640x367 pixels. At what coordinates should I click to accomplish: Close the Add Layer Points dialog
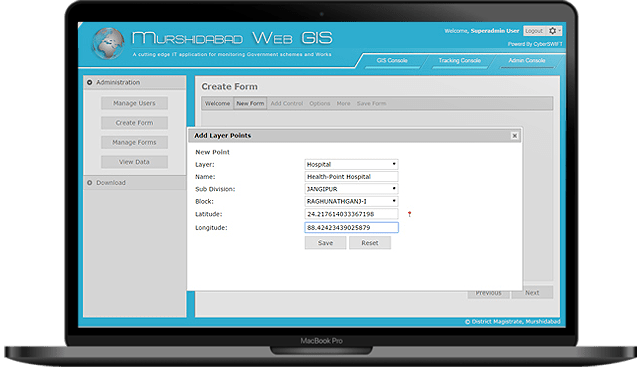pyautogui.click(x=514, y=136)
